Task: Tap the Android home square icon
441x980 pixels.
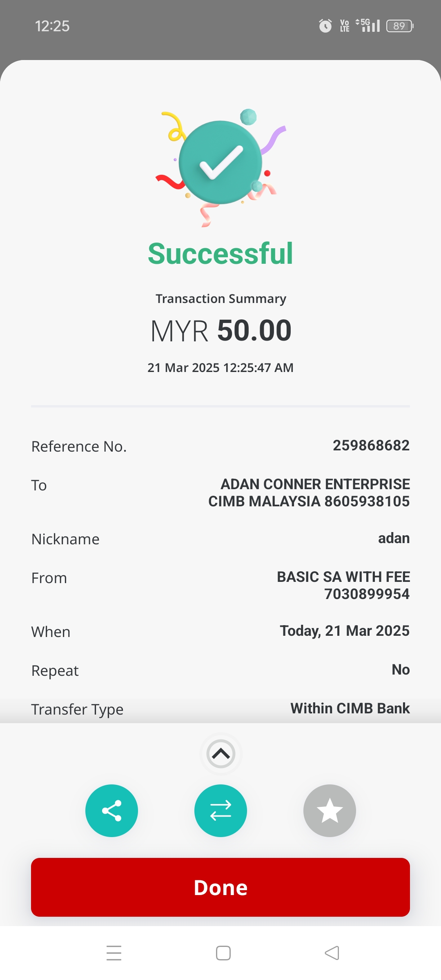Action: pyautogui.click(x=223, y=953)
